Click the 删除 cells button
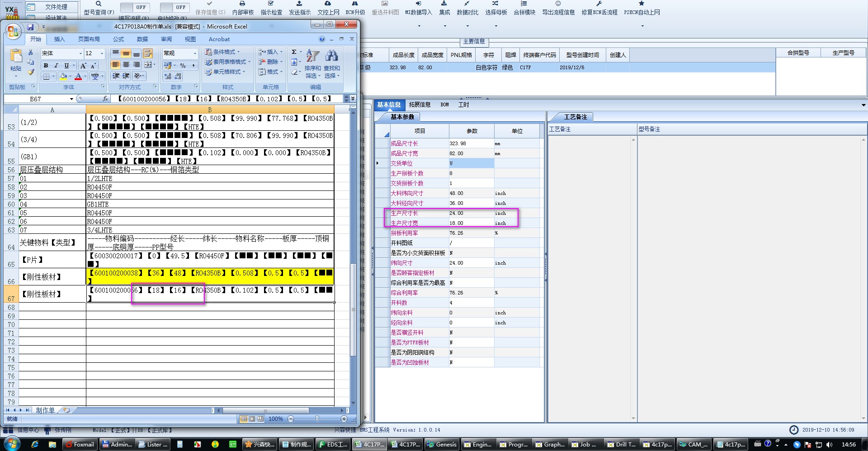 (270, 62)
